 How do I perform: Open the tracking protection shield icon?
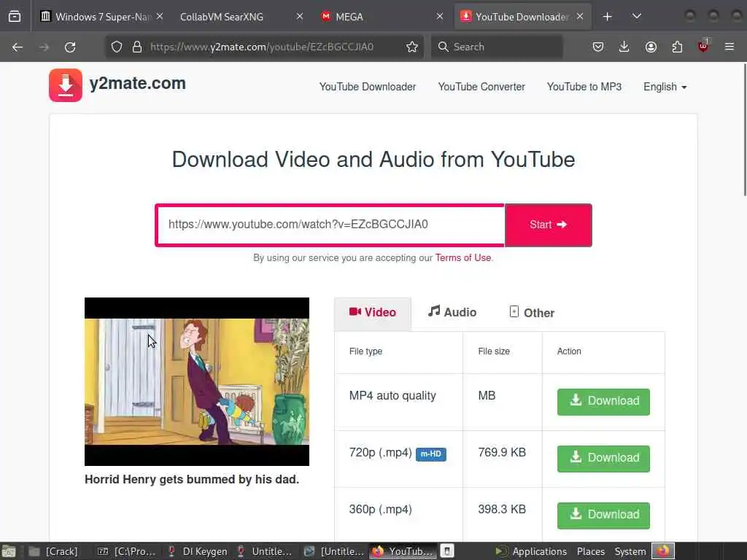tap(117, 47)
